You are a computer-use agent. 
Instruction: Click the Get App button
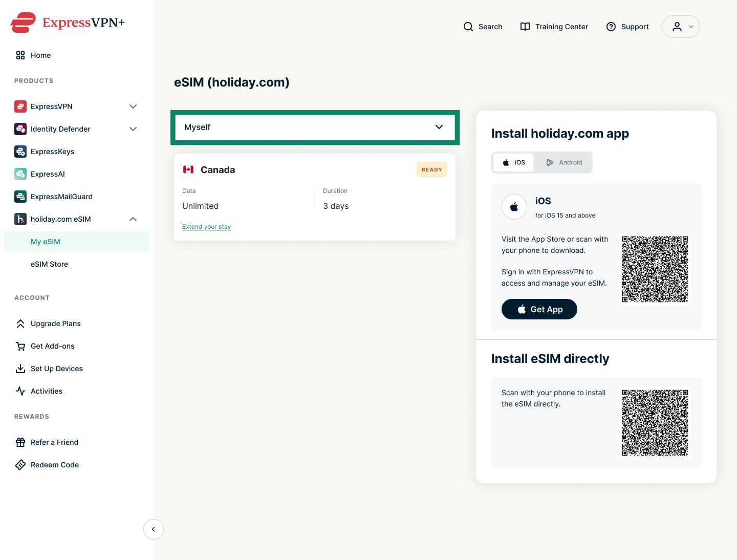click(539, 309)
